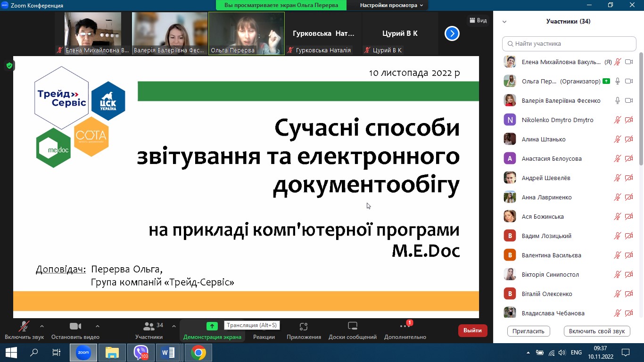This screenshot has width=644, height=362.
Task: Click microphone icon for Ольга Перерва organizer
Action: [x=618, y=81]
